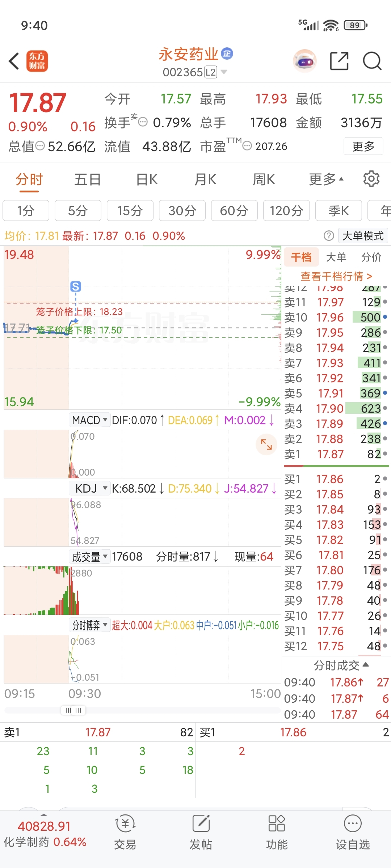
Task: Open the 东方财富 app logo
Action: point(37,61)
